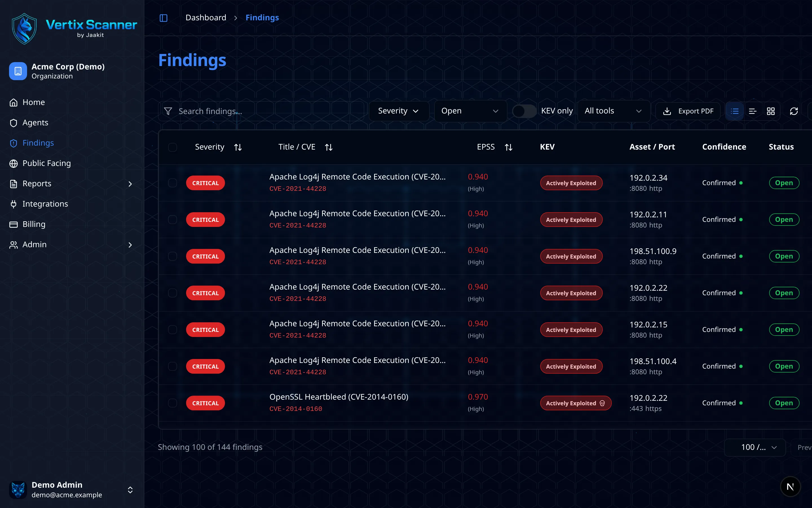Open Billing in sidebar
Screen dimensions: 812x508
[x=72, y=224]
